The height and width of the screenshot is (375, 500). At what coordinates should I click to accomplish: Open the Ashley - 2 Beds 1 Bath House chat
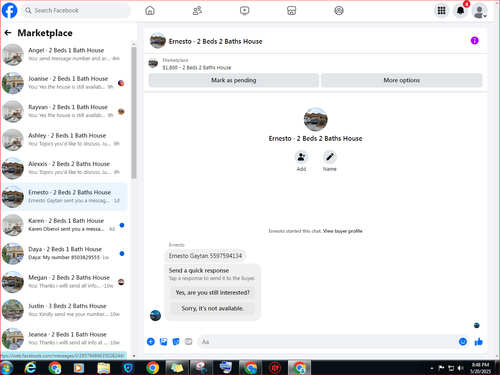point(65,140)
